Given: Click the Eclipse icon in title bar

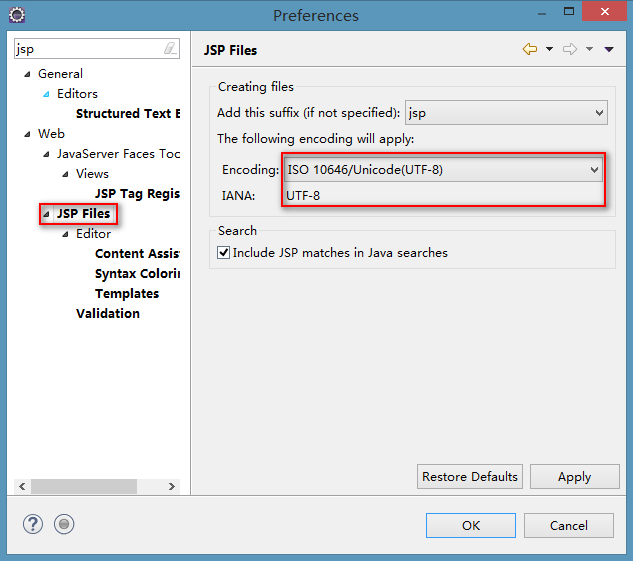Looking at the screenshot, I should coord(16,16).
